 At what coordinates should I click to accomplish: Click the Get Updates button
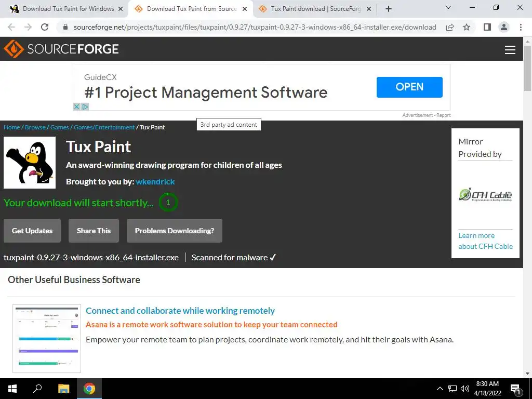coord(32,231)
